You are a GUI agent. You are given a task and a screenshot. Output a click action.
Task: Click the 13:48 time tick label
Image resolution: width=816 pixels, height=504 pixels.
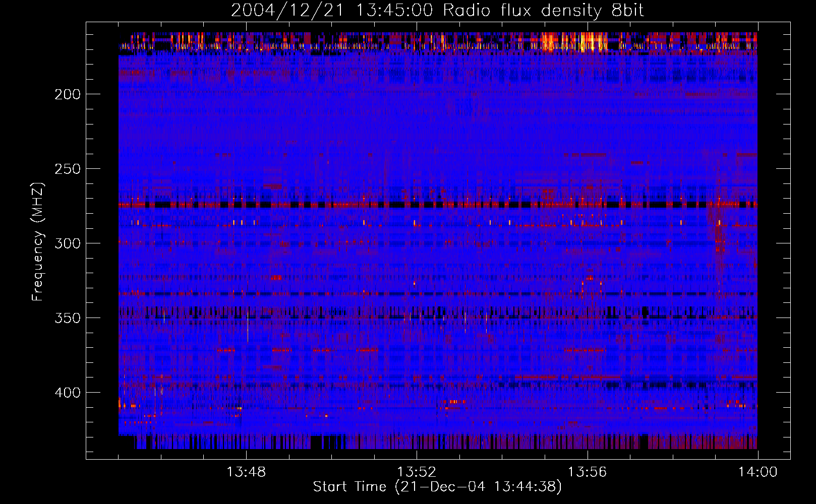click(246, 472)
